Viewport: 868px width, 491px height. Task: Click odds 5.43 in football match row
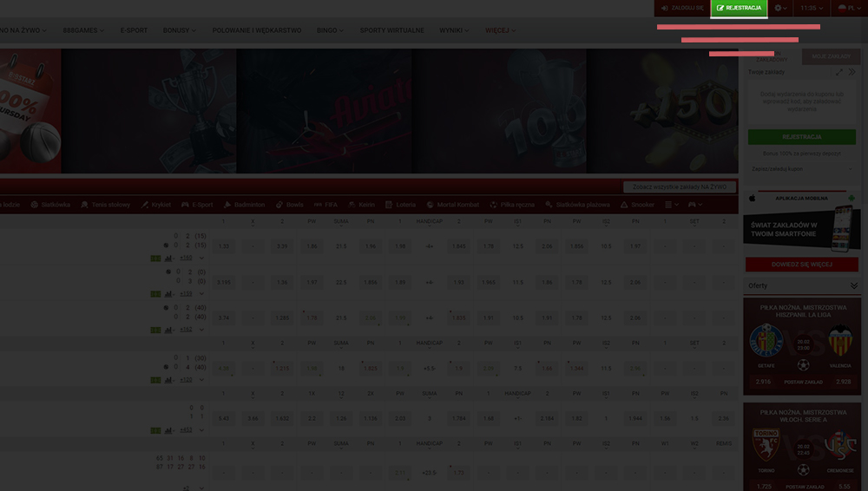[x=224, y=418]
